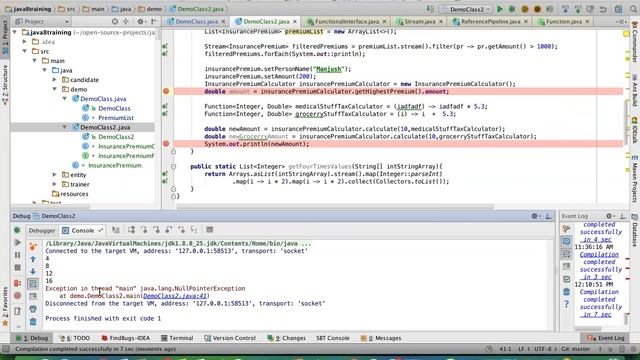Open Version Control tool window
Image resolution: width=640 pixels, height=360 pixels.
click(x=230, y=338)
